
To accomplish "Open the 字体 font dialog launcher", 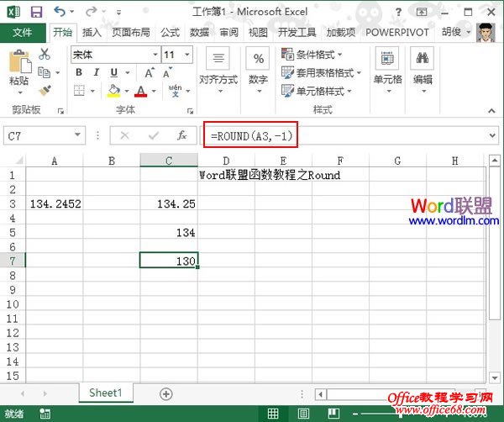I will pos(191,111).
